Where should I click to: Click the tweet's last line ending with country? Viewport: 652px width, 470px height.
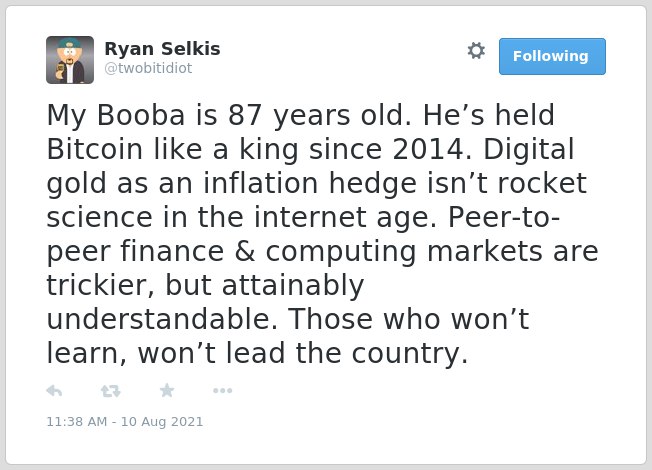pos(257,353)
